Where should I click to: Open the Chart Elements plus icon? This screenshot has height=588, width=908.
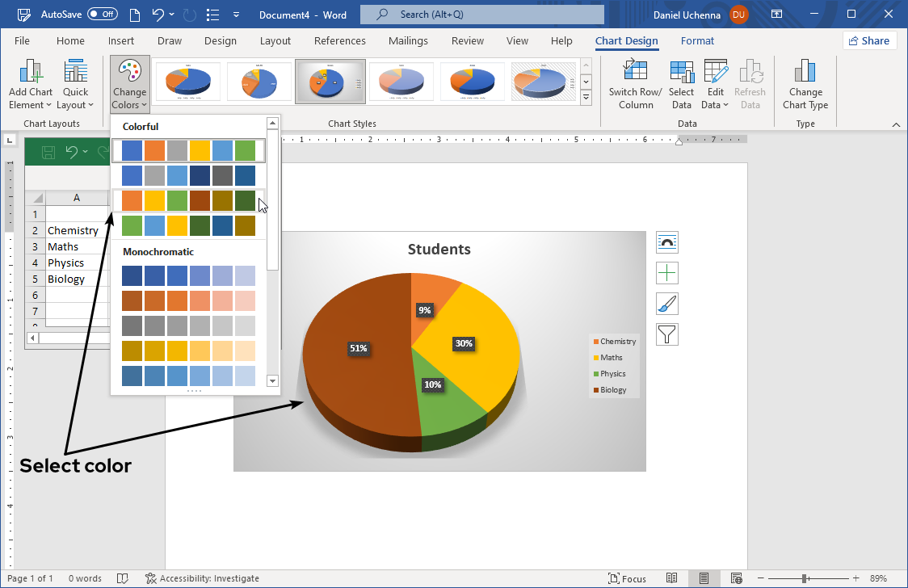pyautogui.click(x=666, y=273)
